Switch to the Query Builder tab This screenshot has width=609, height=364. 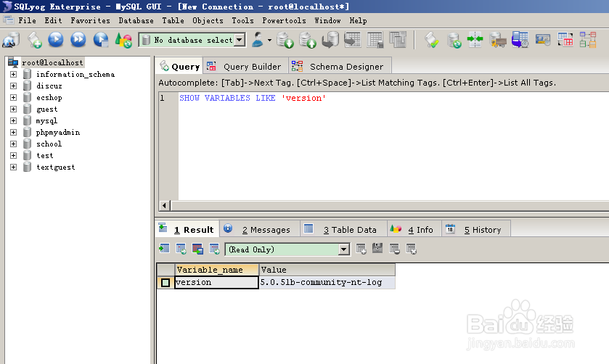point(245,67)
